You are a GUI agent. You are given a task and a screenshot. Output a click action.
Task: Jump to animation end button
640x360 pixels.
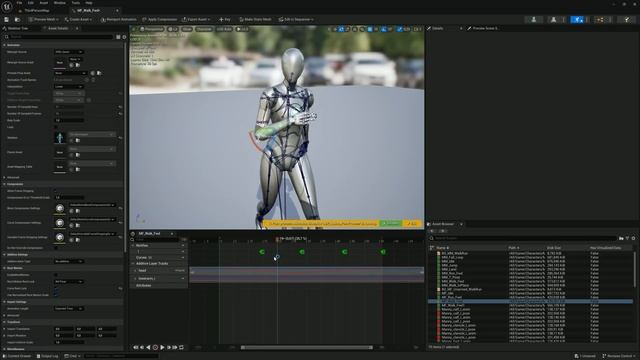175,347
